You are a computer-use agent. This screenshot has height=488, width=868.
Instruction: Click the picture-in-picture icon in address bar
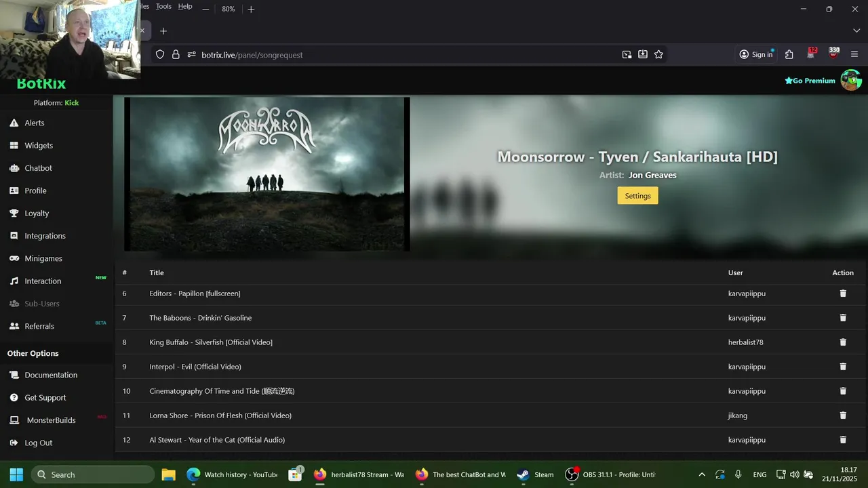627,54
